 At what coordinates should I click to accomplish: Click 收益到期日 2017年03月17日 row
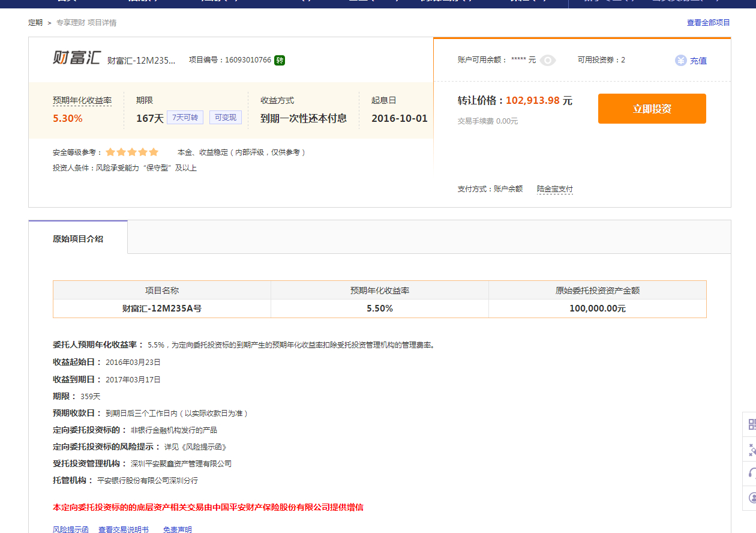click(x=107, y=380)
